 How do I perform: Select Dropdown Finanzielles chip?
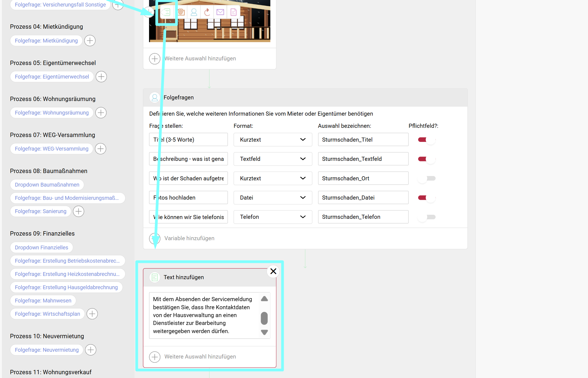pyautogui.click(x=41, y=247)
